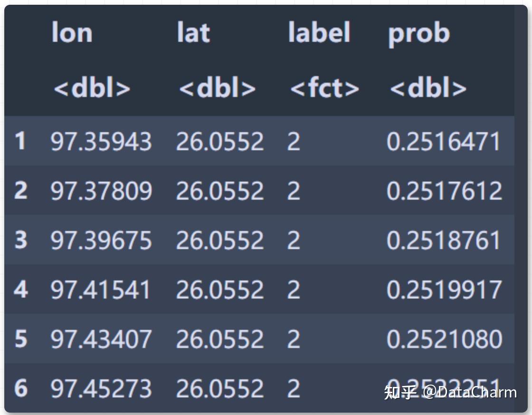532x415 pixels.
Task: Click the lat column header
Action: tap(194, 33)
